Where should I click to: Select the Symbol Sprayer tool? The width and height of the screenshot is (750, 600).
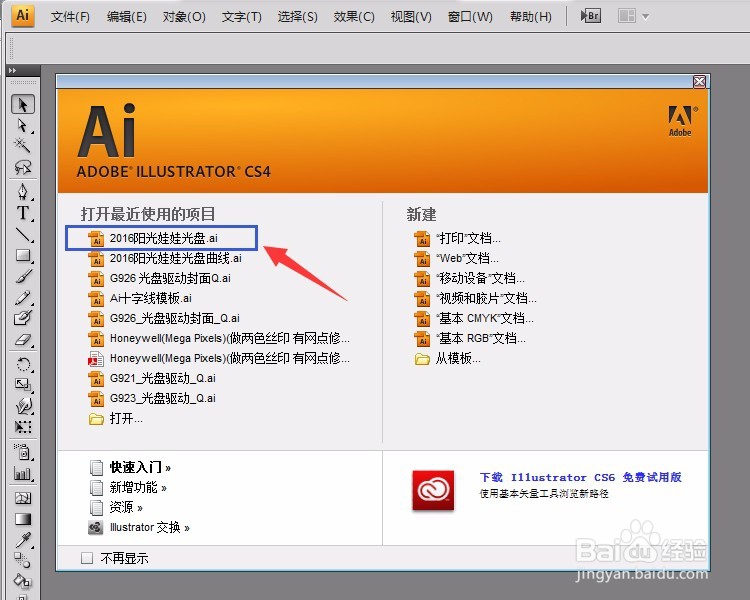click(22, 452)
